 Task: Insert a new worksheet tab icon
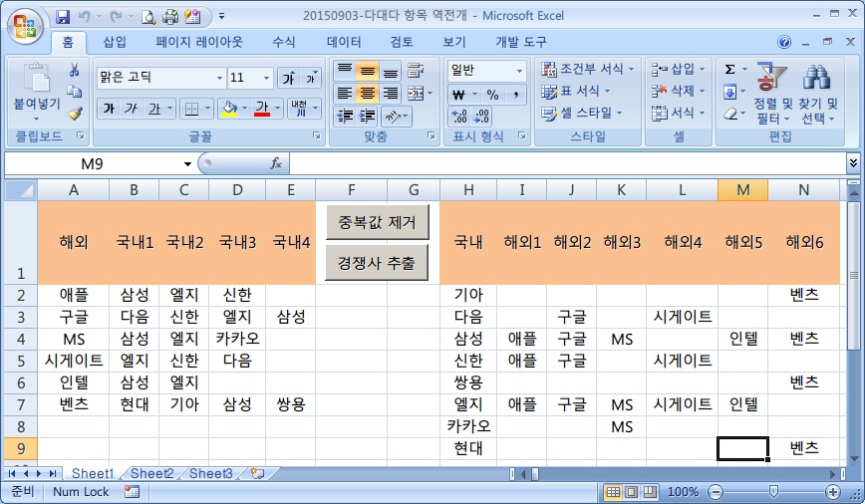[257, 473]
